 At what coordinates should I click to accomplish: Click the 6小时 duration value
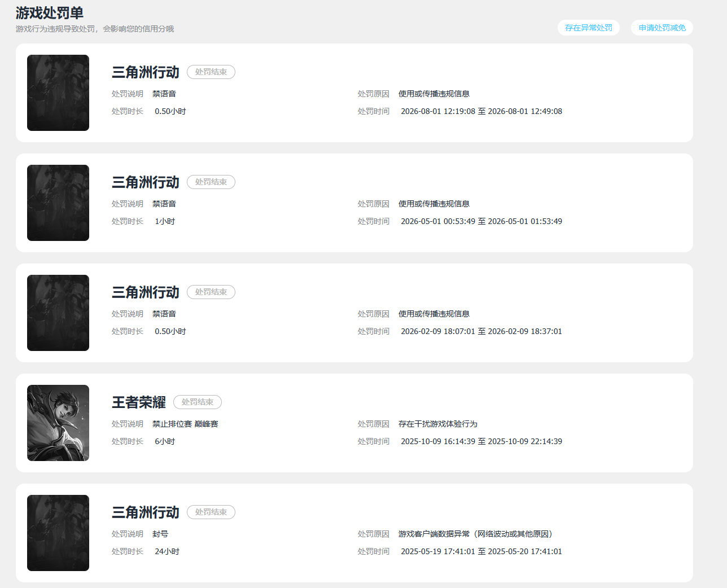click(x=165, y=442)
